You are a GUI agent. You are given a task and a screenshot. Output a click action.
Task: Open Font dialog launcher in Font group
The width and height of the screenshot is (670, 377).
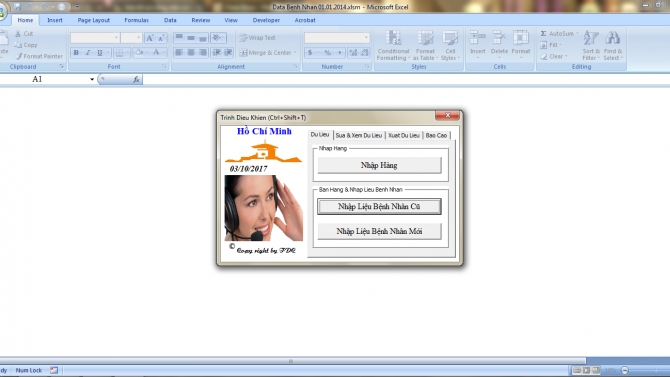click(x=165, y=67)
